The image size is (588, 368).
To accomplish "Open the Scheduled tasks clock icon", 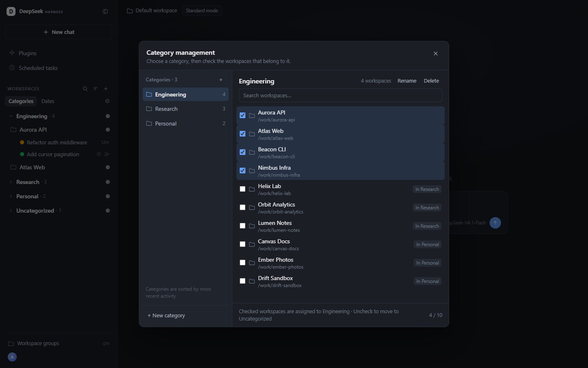I will 12,67.
